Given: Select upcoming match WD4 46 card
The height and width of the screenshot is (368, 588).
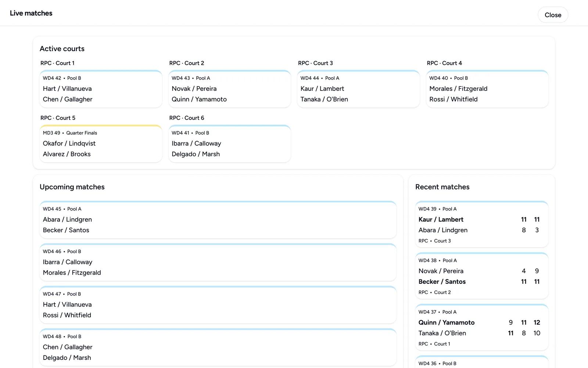Looking at the screenshot, I should pos(218,262).
